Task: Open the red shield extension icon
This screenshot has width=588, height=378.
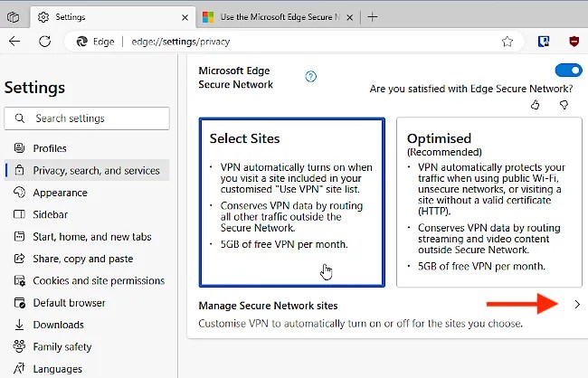Action: 574,42
